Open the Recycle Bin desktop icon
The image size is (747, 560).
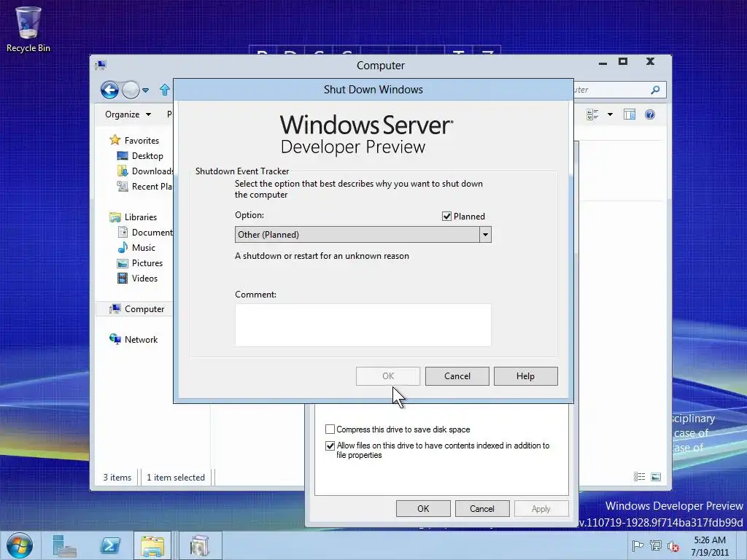pyautogui.click(x=28, y=28)
